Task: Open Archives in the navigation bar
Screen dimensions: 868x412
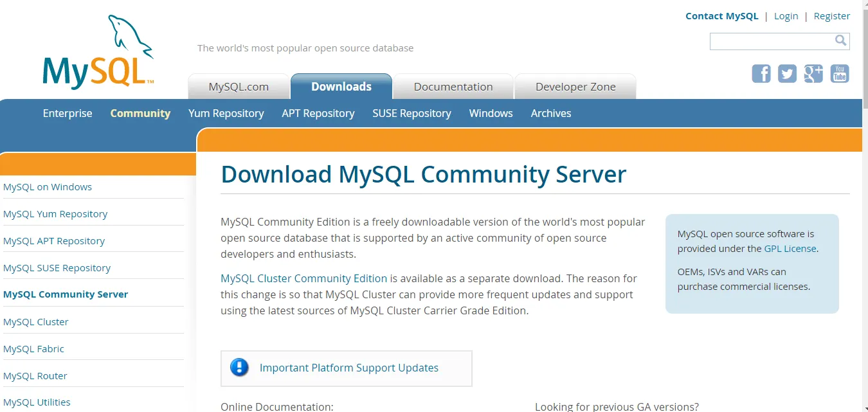Action: 551,113
